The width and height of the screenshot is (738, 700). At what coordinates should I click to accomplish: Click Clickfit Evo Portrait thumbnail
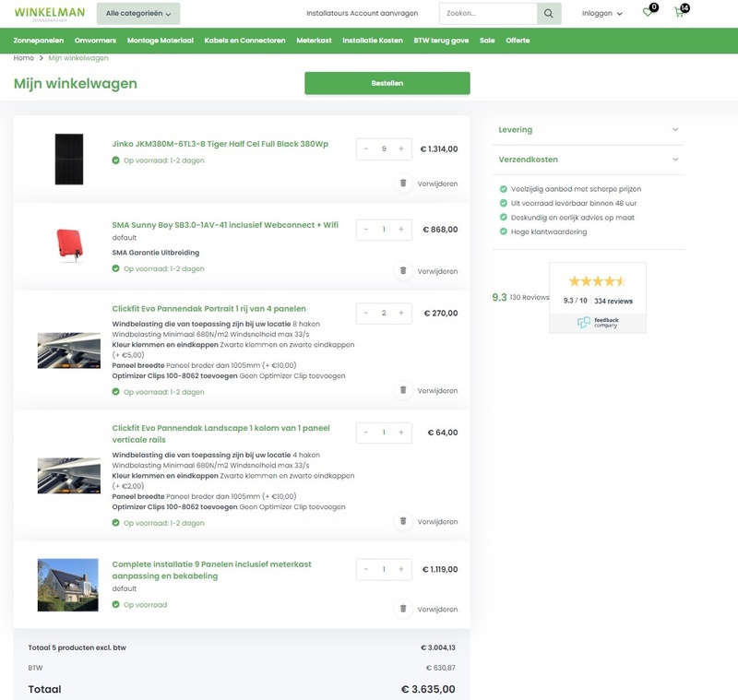(68, 350)
